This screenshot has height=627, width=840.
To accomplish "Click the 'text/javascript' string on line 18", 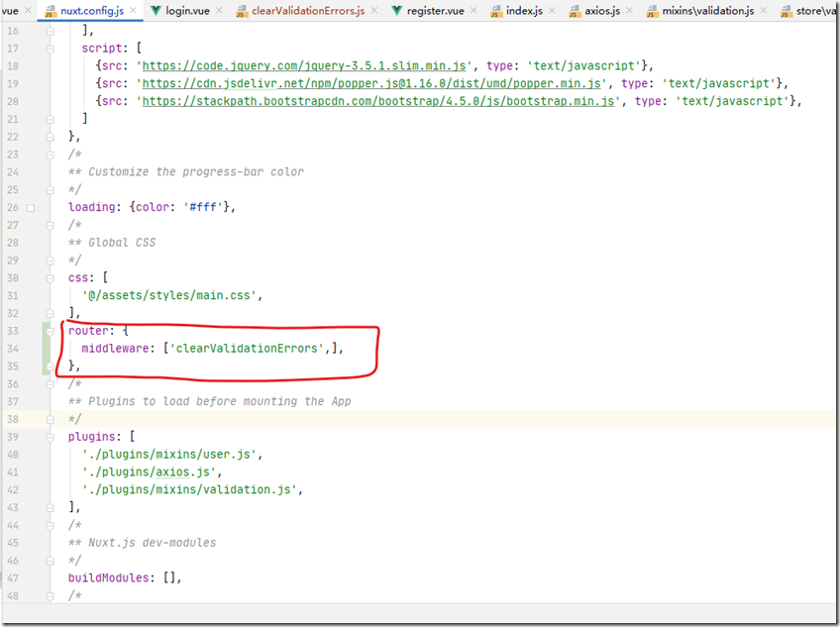I will [583, 66].
